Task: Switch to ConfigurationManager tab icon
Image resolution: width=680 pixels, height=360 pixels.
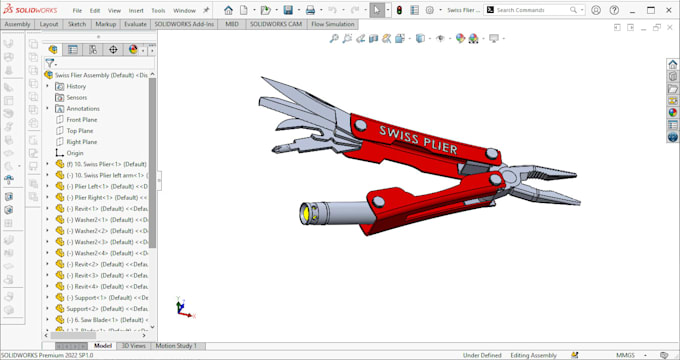Action: pyautogui.click(x=93, y=49)
